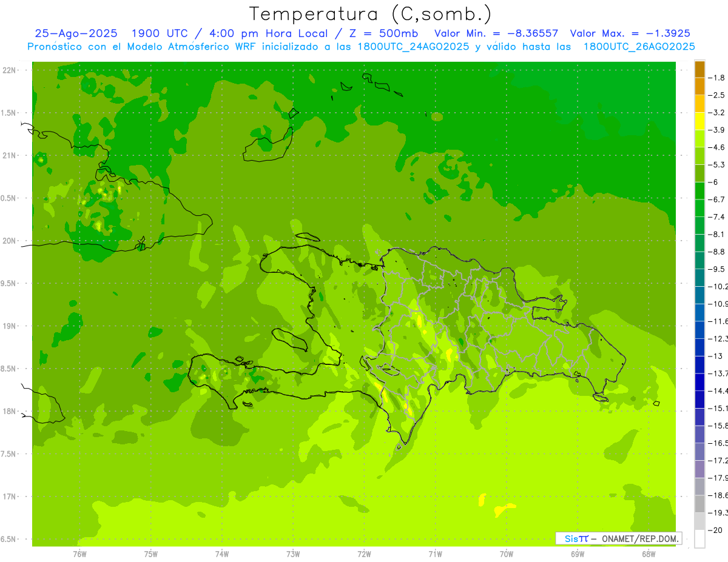
Task: Click the date "25-Ago-2025" in header
Action: point(75,33)
